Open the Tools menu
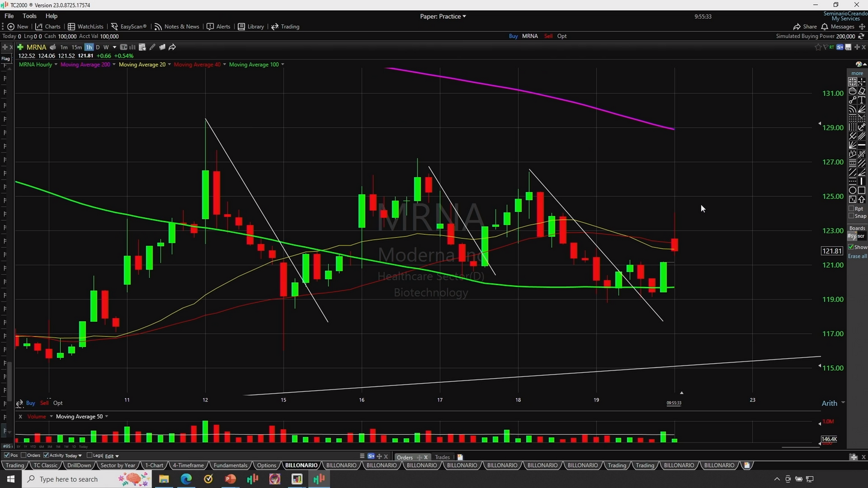The width and height of the screenshot is (868, 488). (x=29, y=16)
